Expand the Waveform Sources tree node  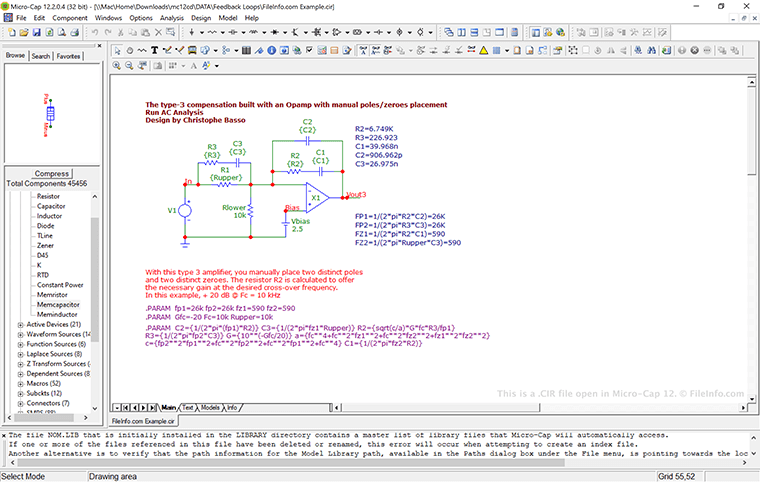click(21, 334)
